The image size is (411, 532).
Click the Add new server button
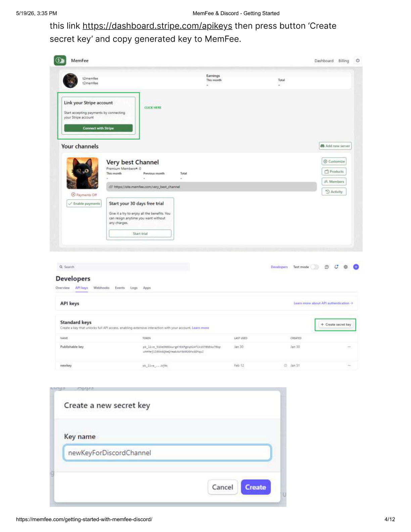tap(335, 146)
